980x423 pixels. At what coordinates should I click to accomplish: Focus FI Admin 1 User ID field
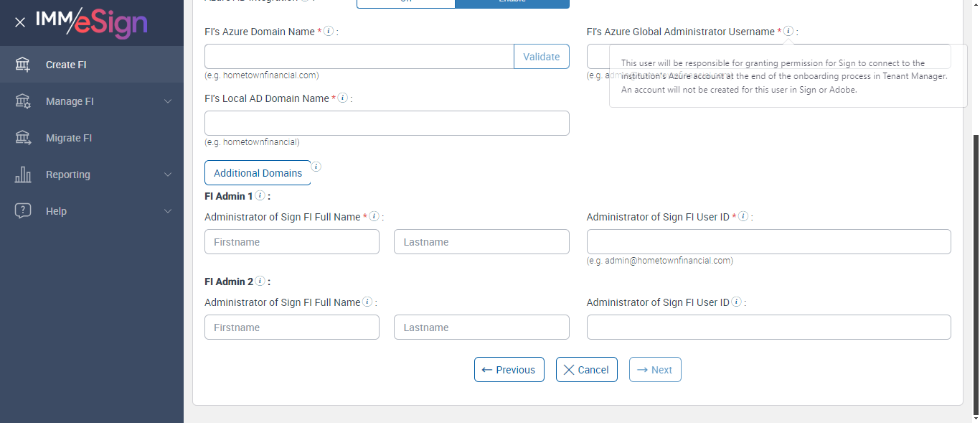tap(769, 241)
